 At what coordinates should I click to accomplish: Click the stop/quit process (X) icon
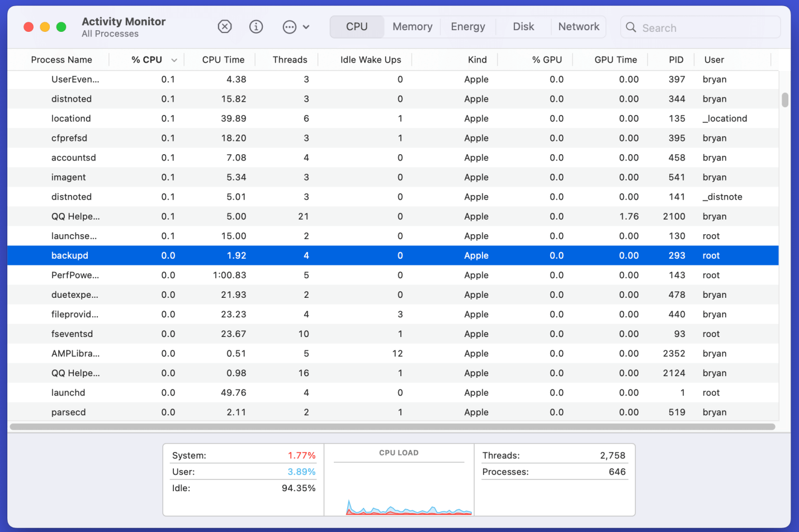224,26
